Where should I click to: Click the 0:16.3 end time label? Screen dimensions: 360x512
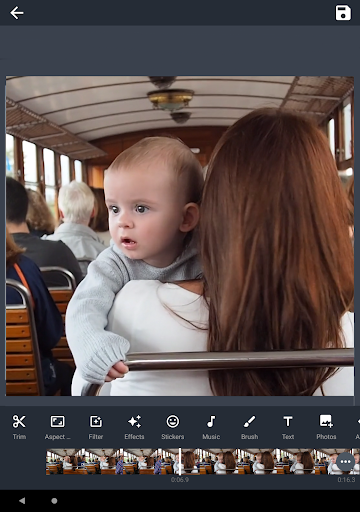coord(346,480)
